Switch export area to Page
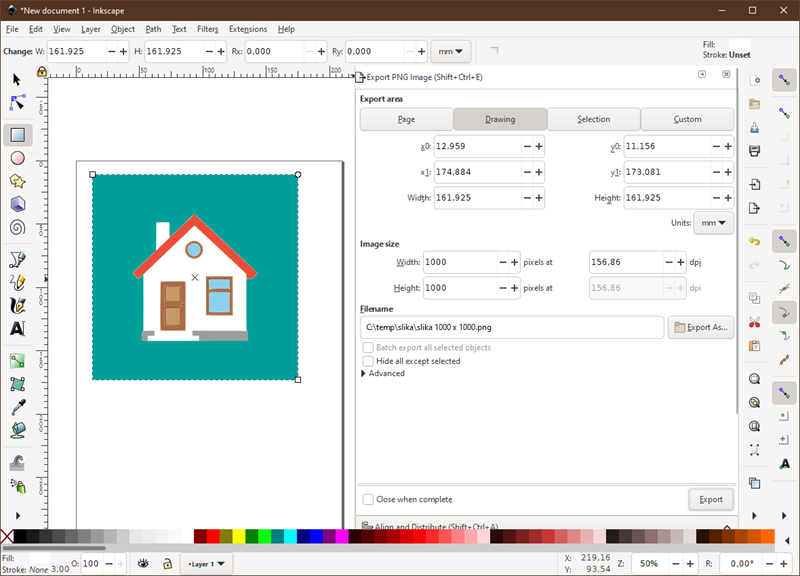Viewport: 800px width, 576px height. (x=406, y=120)
